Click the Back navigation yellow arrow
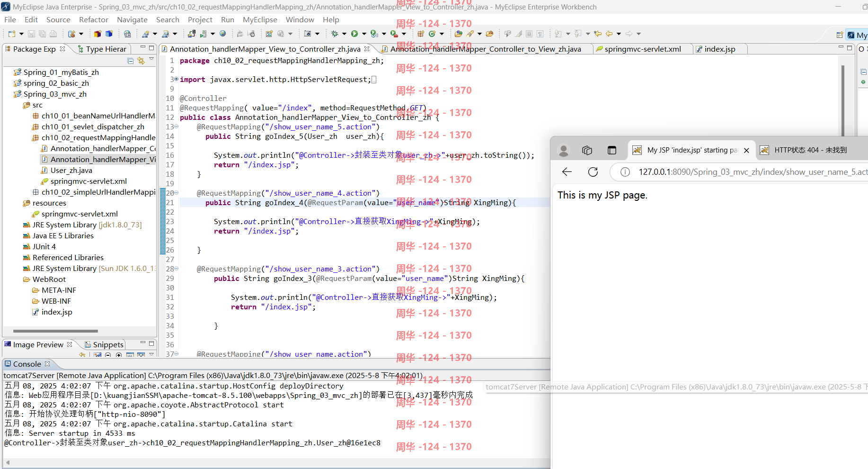This screenshot has height=469, width=868. point(609,34)
